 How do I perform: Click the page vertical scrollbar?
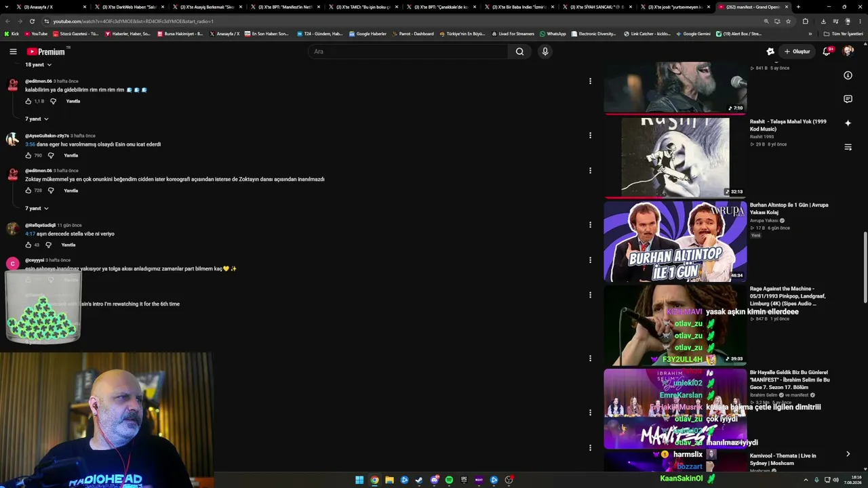coord(865,268)
